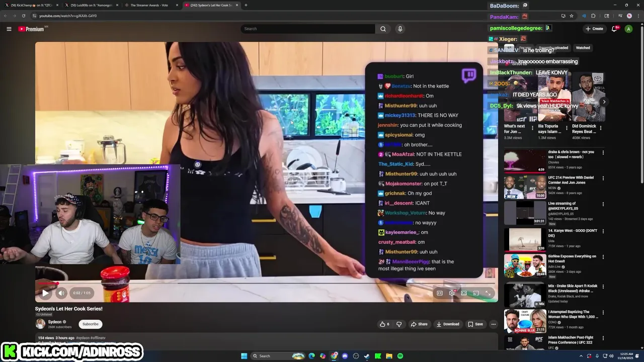
Task: Open options for Did Dominick Reyes short
Action: click(x=600, y=128)
